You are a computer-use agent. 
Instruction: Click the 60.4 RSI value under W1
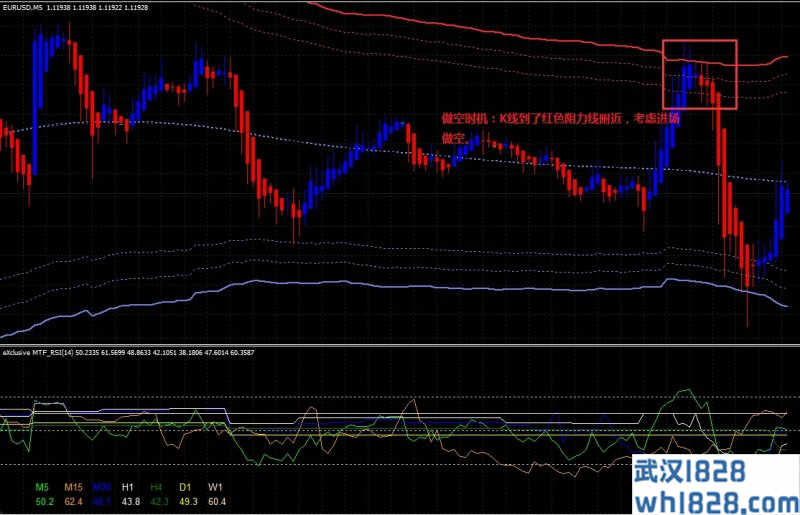click(216, 501)
